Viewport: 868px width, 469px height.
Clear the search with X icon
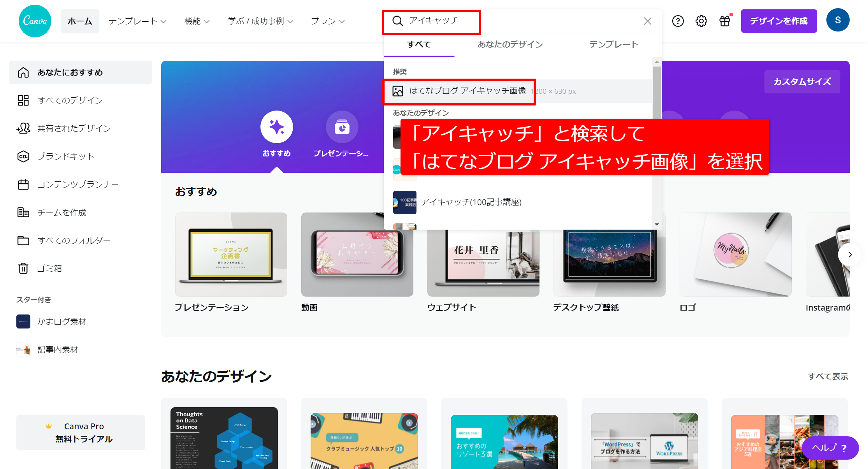(x=647, y=21)
